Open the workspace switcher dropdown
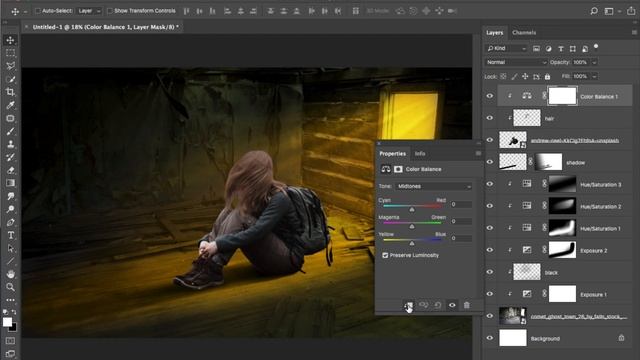Viewport: 640px width, 360px height. [611, 11]
